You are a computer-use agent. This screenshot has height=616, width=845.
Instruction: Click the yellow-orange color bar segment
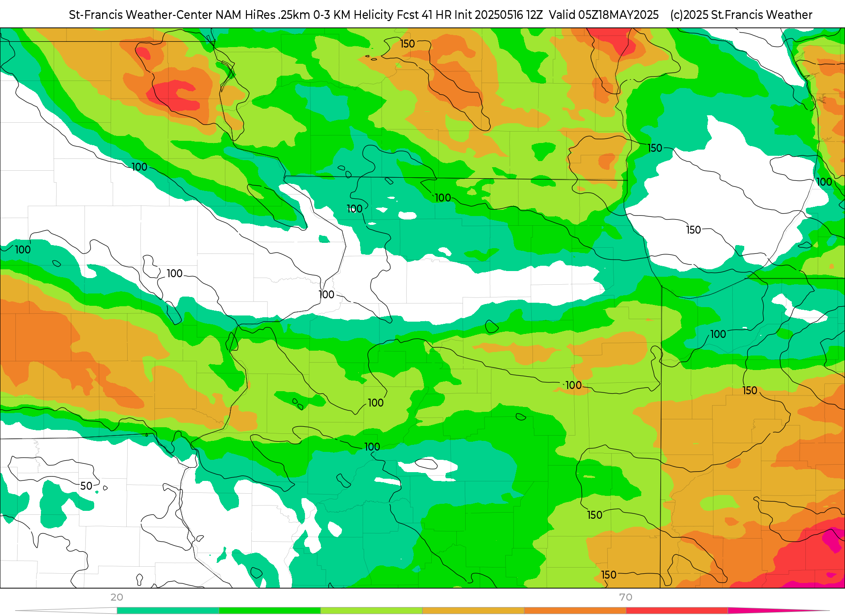click(x=473, y=611)
